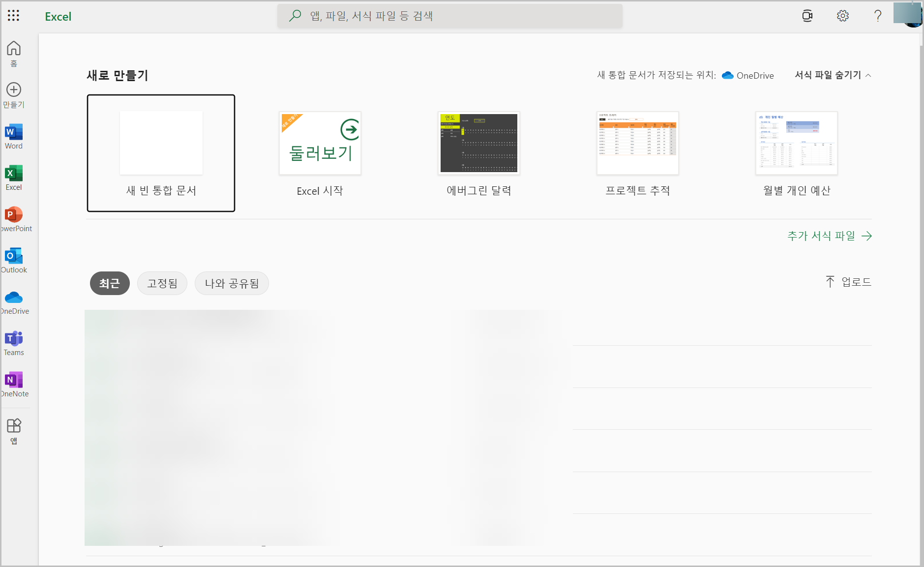Screen dimensions: 924x567
Task: Open the settings gear icon
Action: pos(842,16)
